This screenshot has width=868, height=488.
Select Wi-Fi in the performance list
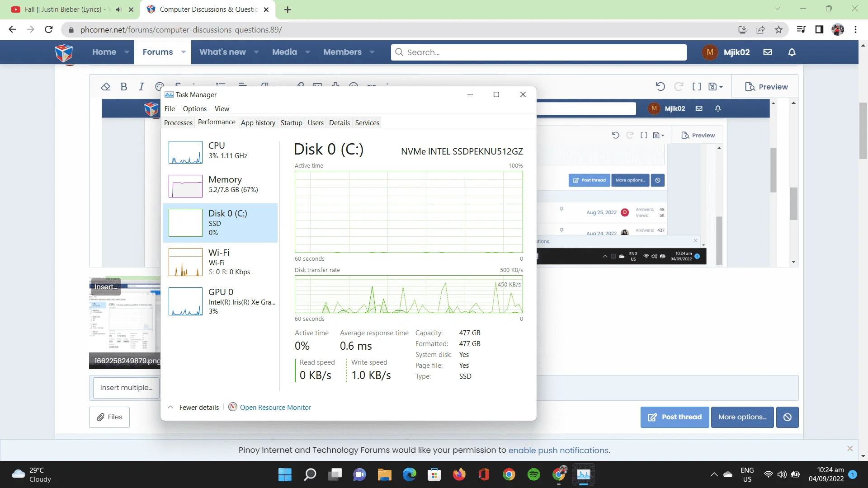220,262
